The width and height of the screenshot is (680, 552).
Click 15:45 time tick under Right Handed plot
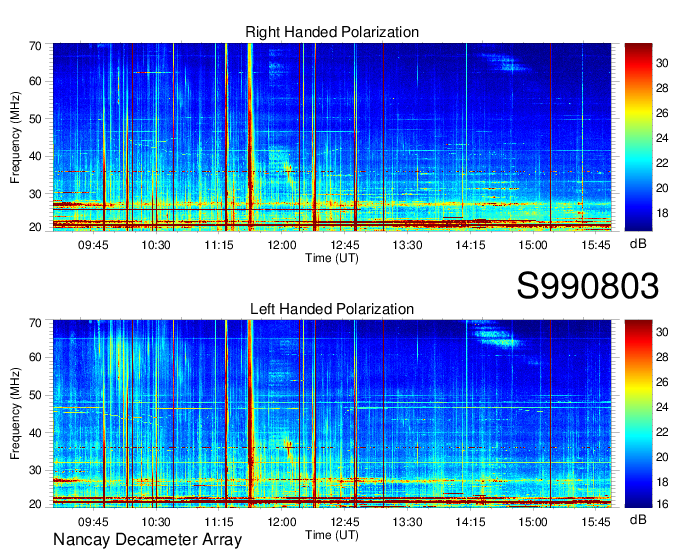click(x=596, y=245)
